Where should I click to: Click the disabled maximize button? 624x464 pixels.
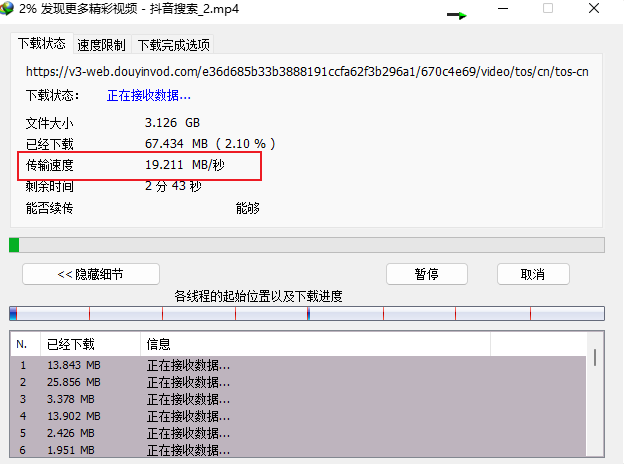pyautogui.click(x=548, y=8)
